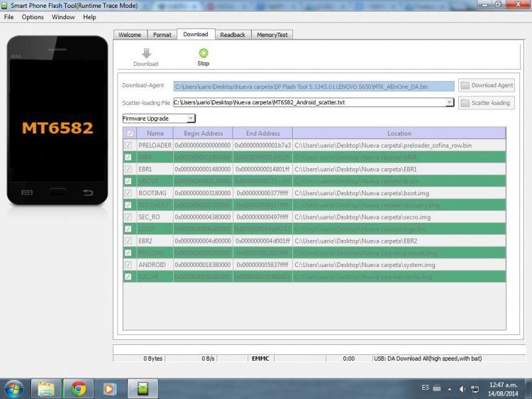Open Windows Media Player from taskbar
This screenshot has height=399, width=532.
109,389
